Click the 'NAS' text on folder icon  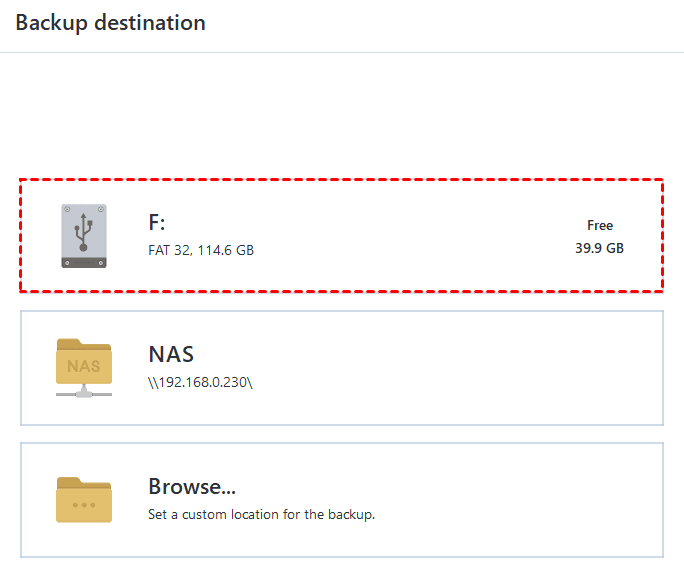[84, 366]
